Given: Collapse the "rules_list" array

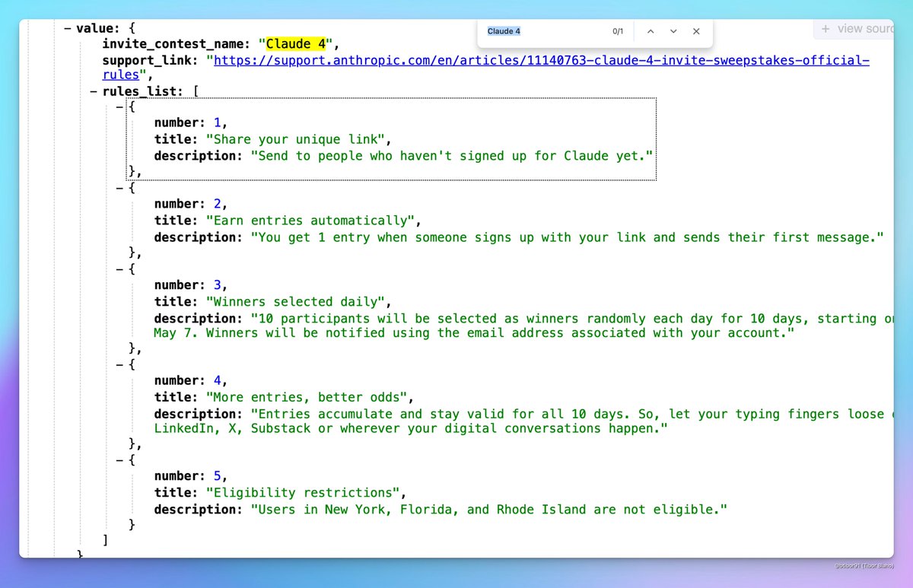Looking at the screenshot, I should coord(93,91).
